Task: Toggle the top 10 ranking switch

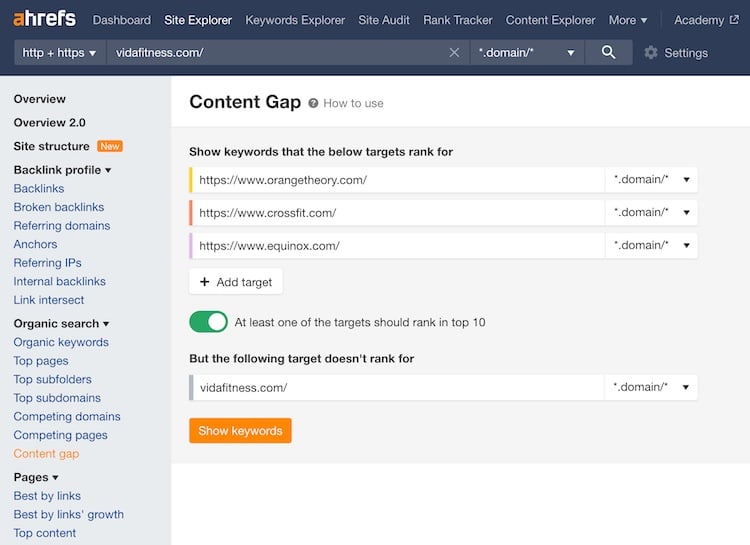Action: pos(209,322)
